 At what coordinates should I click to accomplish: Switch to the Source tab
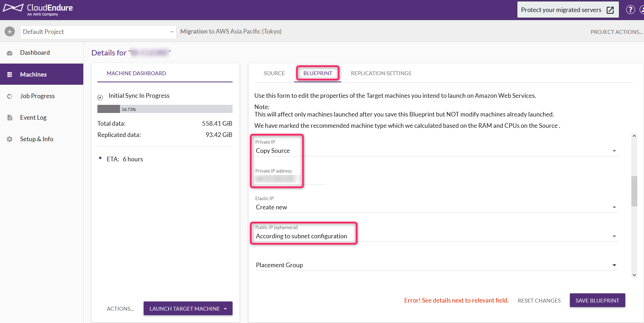click(x=274, y=73)
